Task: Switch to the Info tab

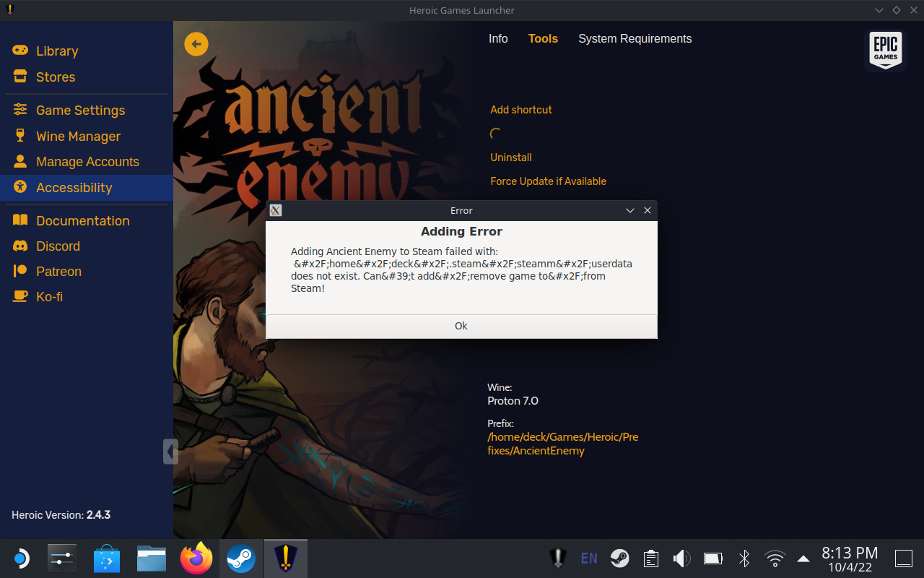Action: click(498, 38)
